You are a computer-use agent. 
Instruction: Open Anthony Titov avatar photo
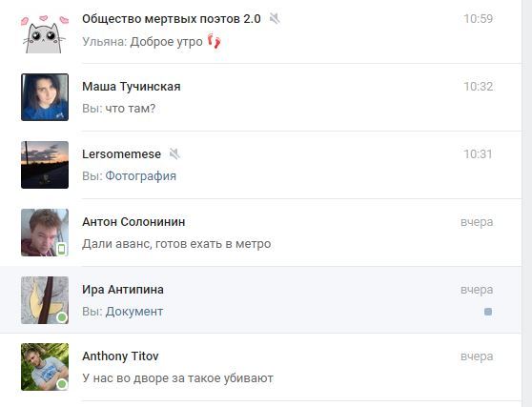click(x=45, y=367)
